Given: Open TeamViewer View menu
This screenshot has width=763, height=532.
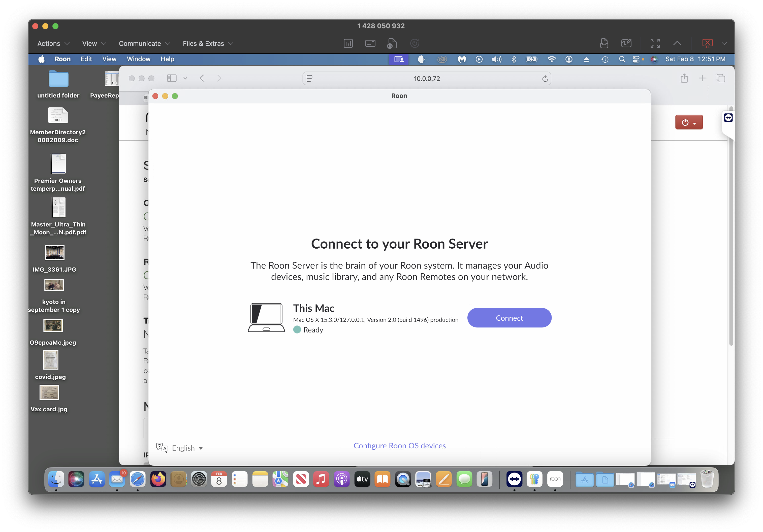Looking at the screenshot, I should tap(94, 44).
